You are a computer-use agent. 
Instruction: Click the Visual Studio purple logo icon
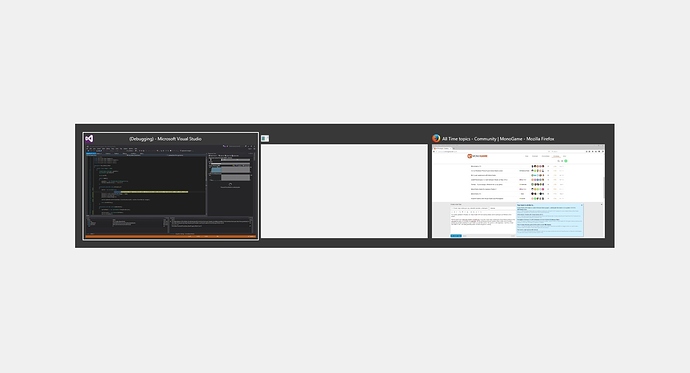pyautogui.click(x=89, y=139)
